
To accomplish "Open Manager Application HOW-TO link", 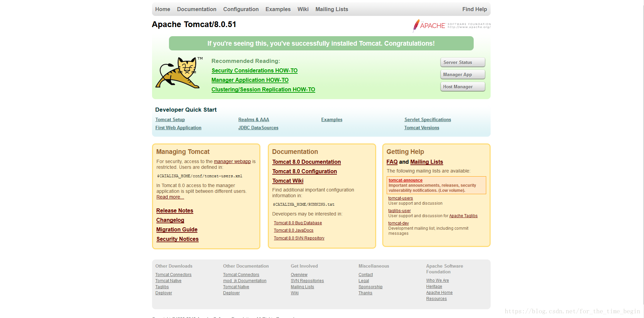I will 250,80.
